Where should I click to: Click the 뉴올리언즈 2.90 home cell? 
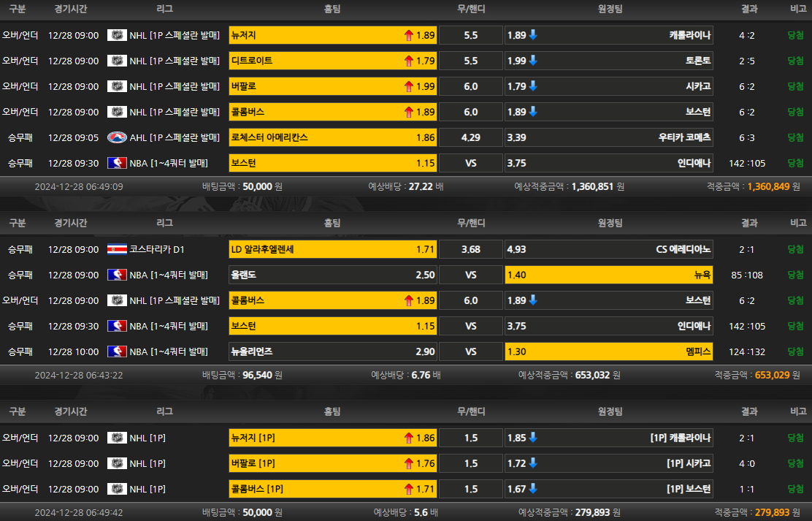[333, 351]
